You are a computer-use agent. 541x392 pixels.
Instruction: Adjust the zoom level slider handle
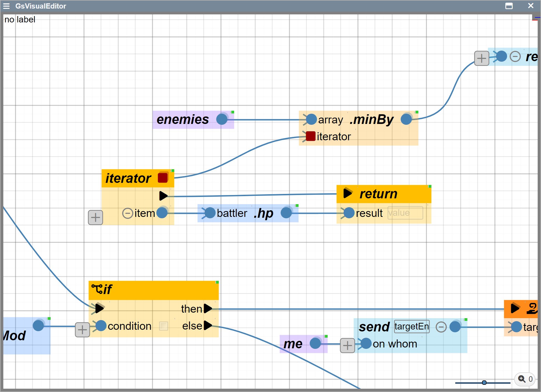tap(484, 383)
